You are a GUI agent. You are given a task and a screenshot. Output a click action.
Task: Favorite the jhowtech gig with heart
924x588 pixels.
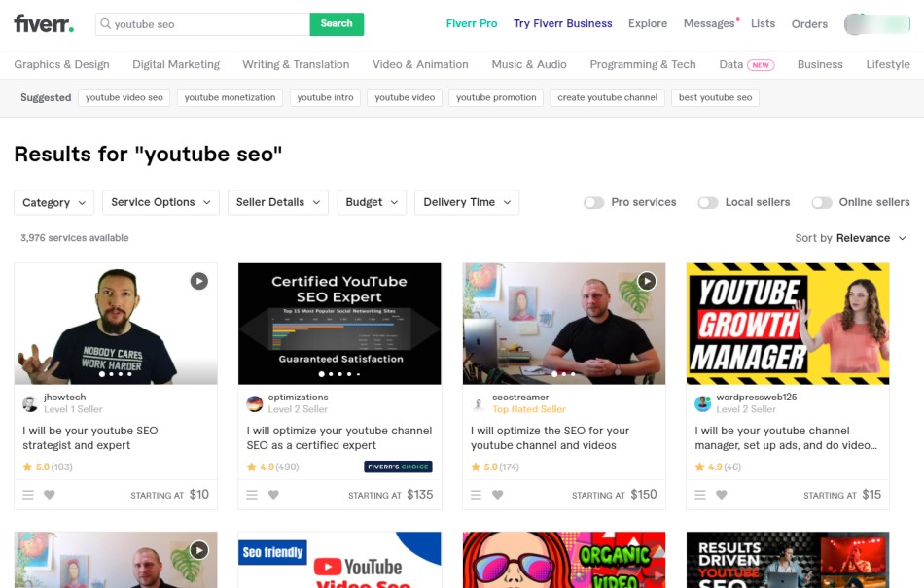click(50, 495)
